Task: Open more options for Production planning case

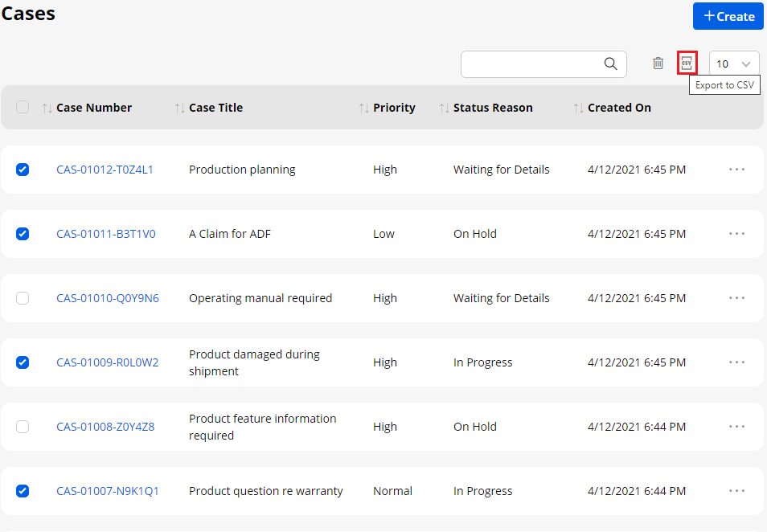Action: point(736,170)
